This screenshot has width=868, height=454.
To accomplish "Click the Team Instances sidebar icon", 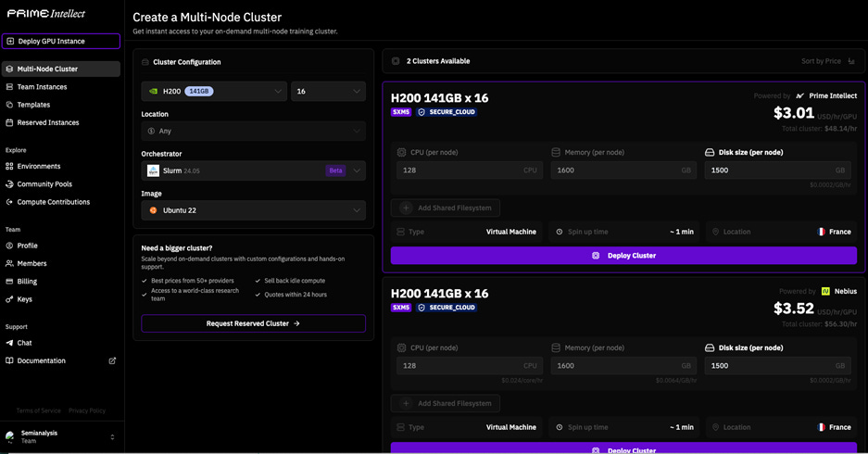I will (9, 87).
